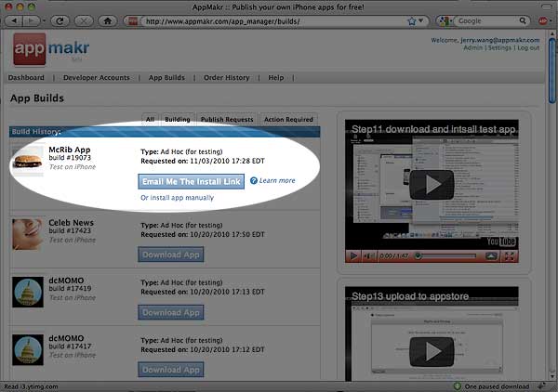The width and height of the screenshot is (558, 392).
Task: Click Test on iPhone under McRib App
Action: (x=73, y=167)
